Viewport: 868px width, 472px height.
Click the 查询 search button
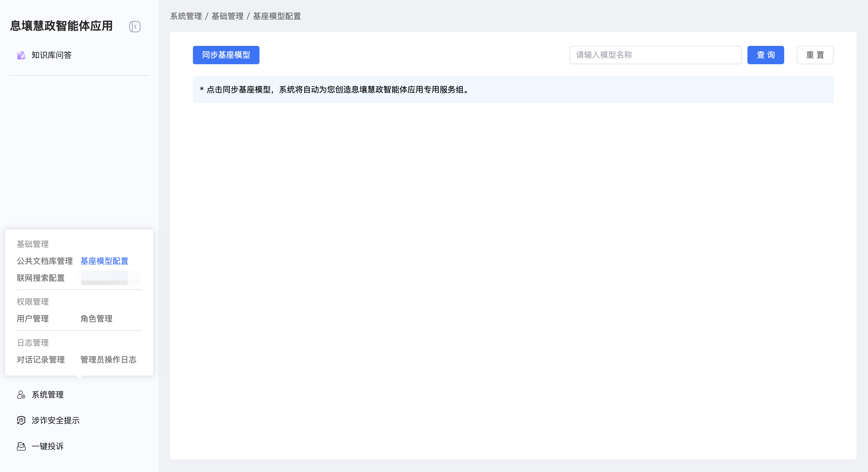(766, 55)
